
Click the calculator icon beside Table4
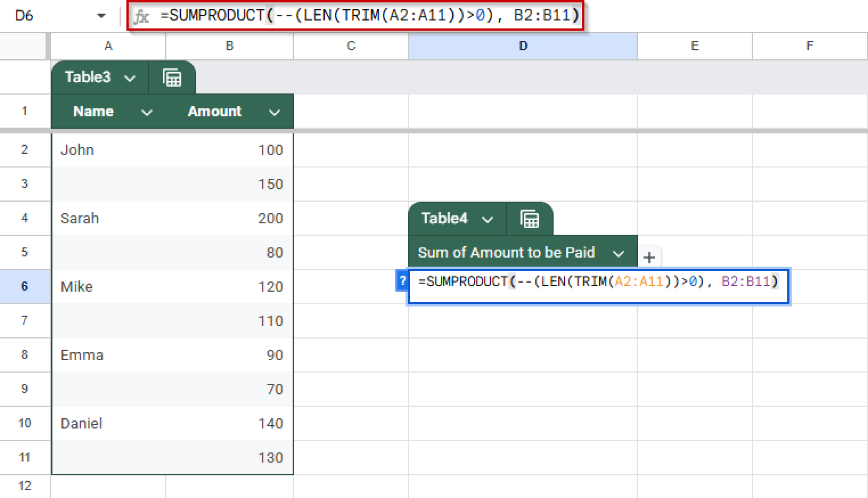click(530, 219)
